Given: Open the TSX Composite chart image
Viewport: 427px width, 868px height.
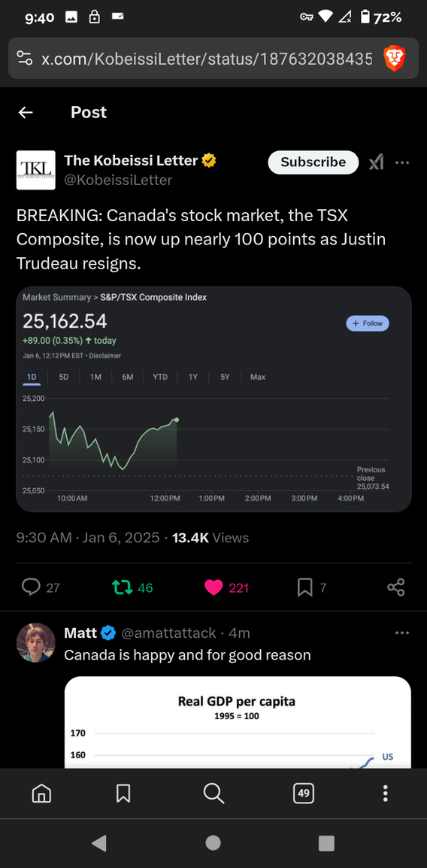Looking at the screenshot, I should coord(214,399).
